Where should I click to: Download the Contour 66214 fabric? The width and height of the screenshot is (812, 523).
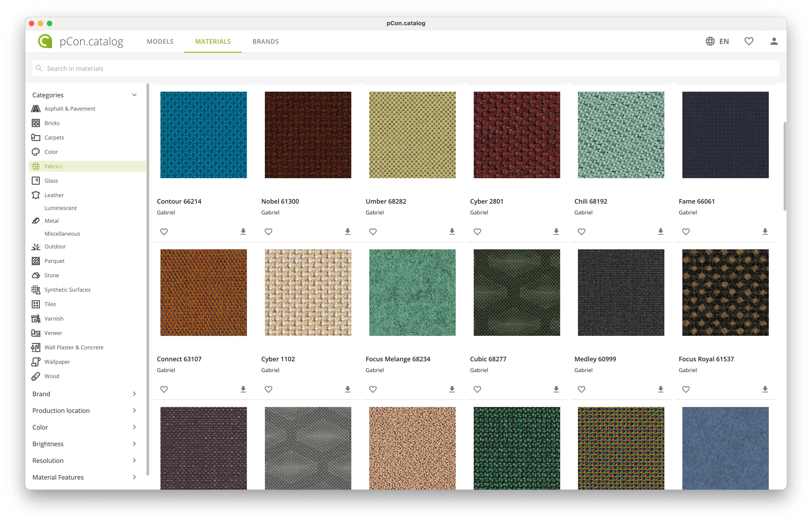point(243,232)
